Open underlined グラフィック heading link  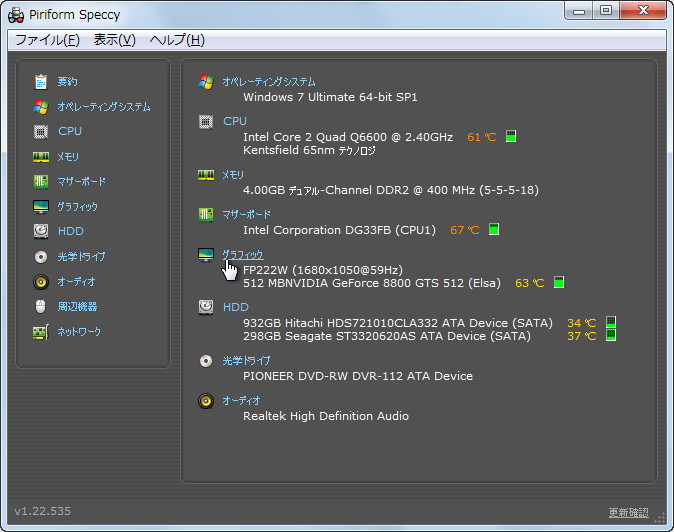click(x=243, y=255)
